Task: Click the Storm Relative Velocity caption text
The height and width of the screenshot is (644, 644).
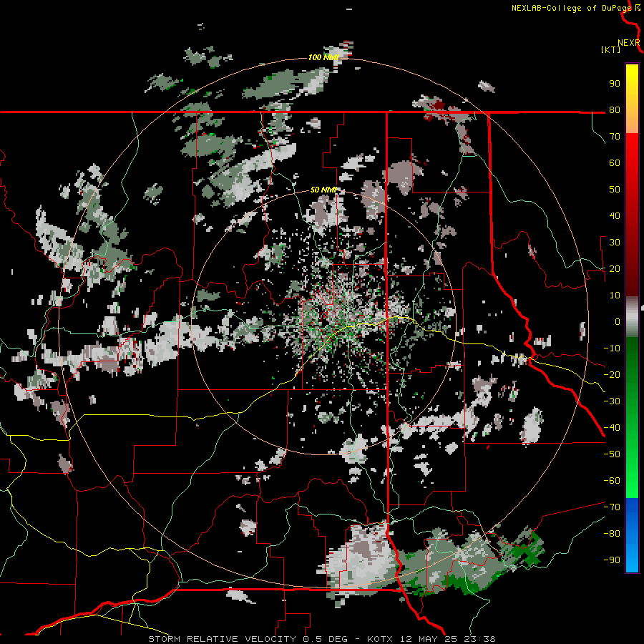Action: (x=322, y=639)
